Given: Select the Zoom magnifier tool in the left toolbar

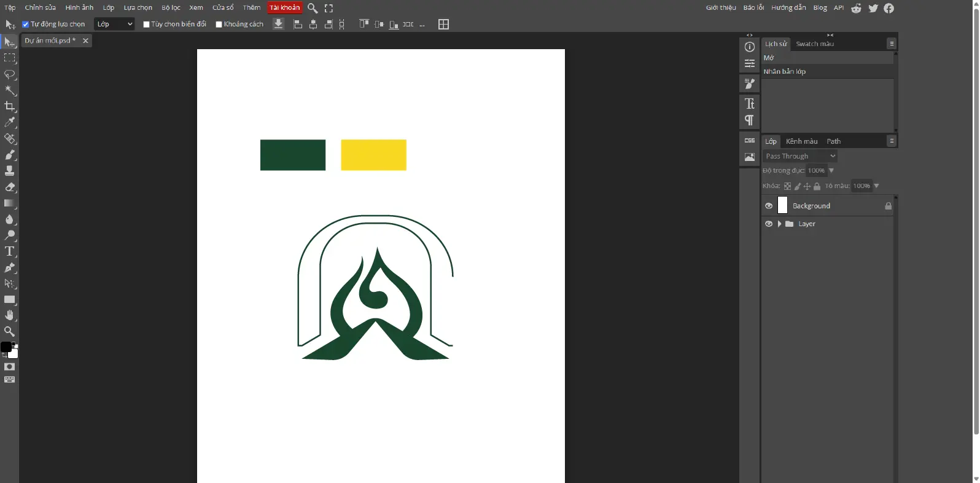Looking at the screenshot, I should tap(9, 331).
